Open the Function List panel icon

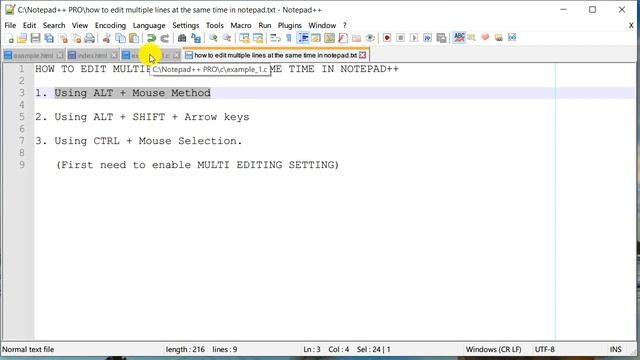click(343, 38)
